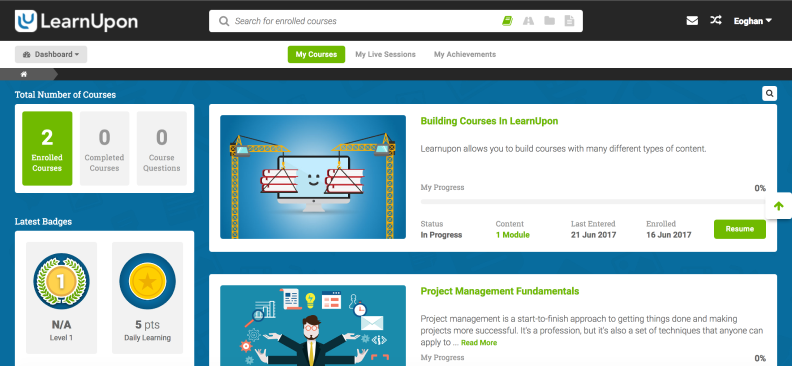Open the Building Courses In LearnUpon title link
792x383 pixels.
(489, 121)
